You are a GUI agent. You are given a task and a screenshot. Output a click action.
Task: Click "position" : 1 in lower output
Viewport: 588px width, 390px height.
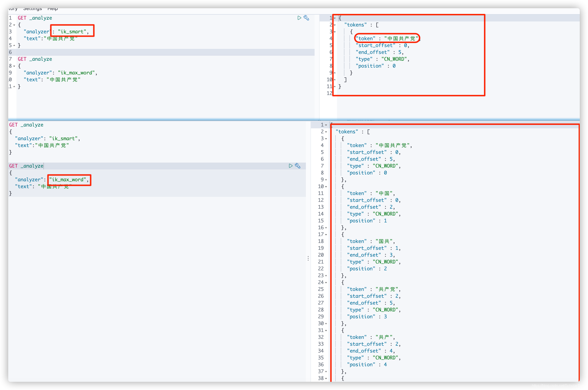367,221
